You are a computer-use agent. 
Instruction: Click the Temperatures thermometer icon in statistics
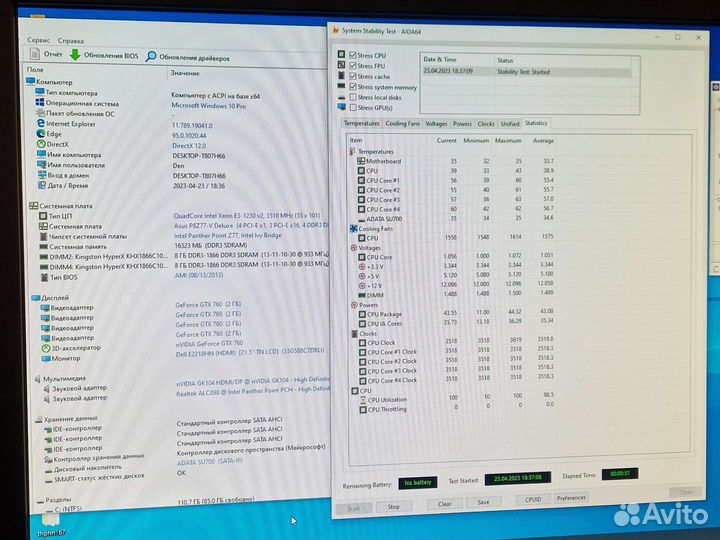[x=353, y=151]
